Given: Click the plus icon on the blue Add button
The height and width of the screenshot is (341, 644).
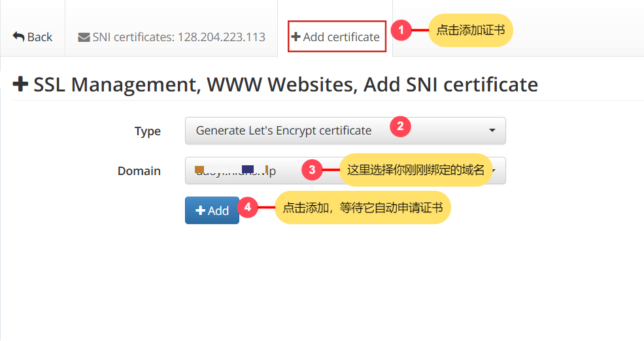Looking at the screenshot, I should tap(201, 210).
